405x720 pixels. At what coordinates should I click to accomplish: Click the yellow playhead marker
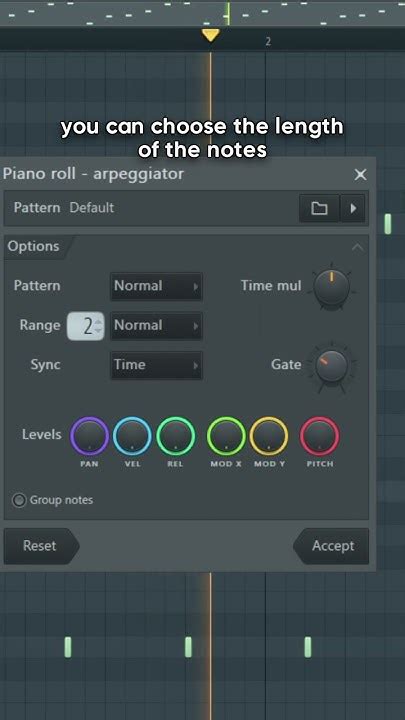[x=211, y=35]
